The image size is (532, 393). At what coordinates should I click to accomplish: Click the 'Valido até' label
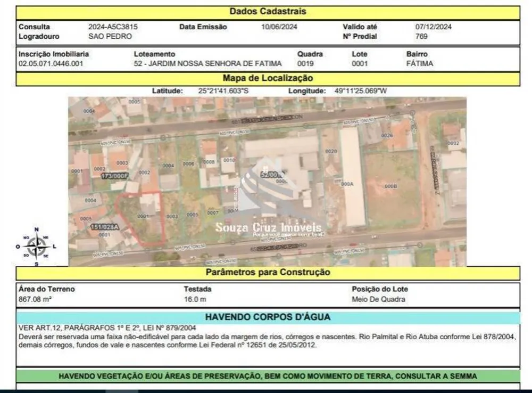(360, 27)
